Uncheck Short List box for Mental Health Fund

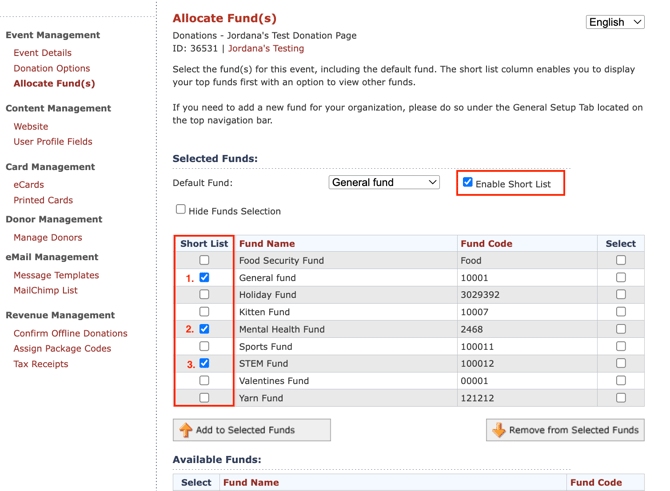point(204,329)
